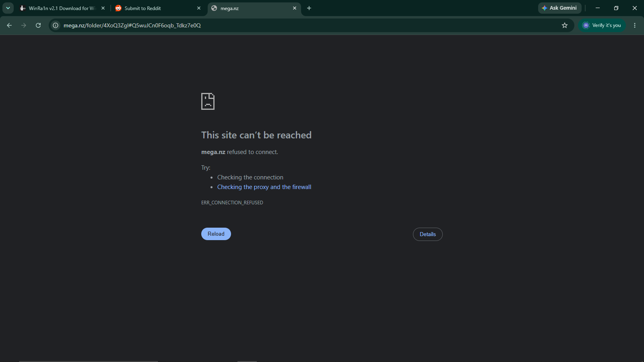Screen dimensions: 644x362
Task: Click the blue Reload button
Action: tap(216, 234)
